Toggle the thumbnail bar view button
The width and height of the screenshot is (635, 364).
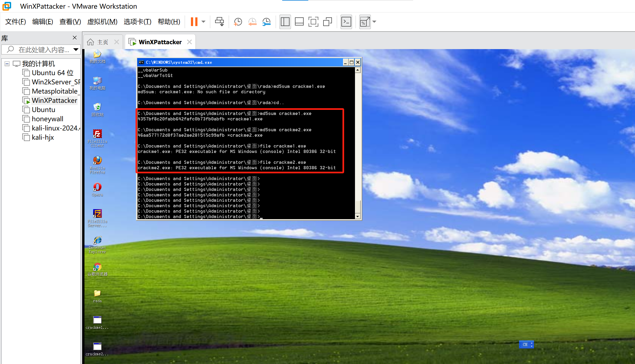point(299,22)
